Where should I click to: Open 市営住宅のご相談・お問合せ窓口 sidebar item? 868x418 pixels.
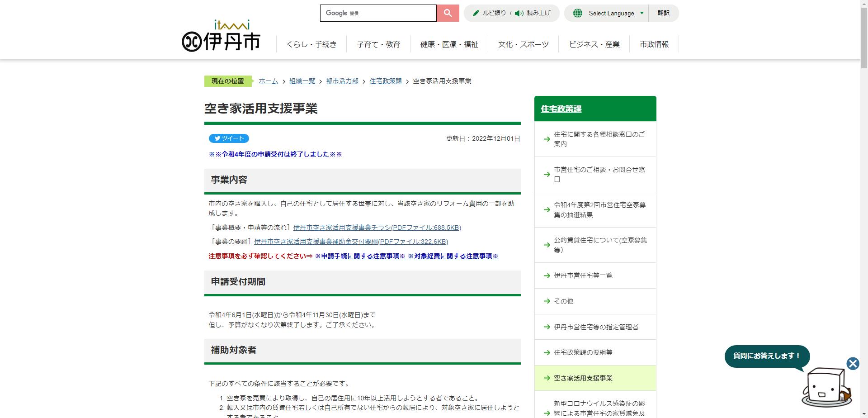pos(595,174)
